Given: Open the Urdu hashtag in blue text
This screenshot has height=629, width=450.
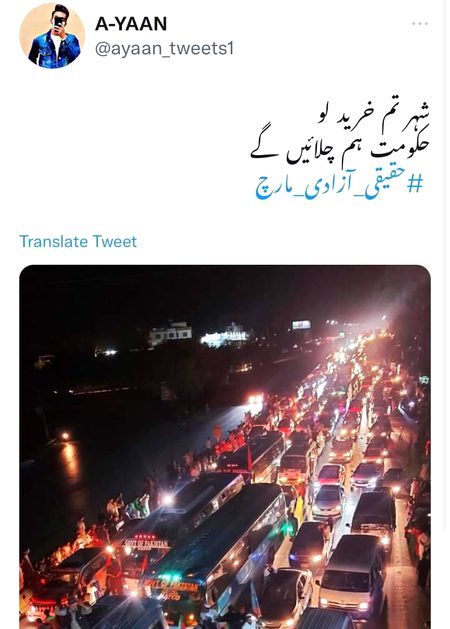Looking at the screenshot, I should 339,187.
